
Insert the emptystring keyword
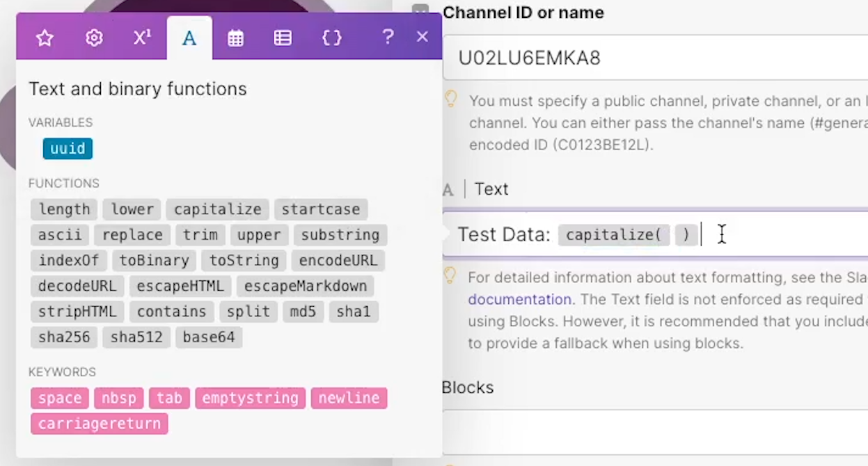(x=250, y=398)
